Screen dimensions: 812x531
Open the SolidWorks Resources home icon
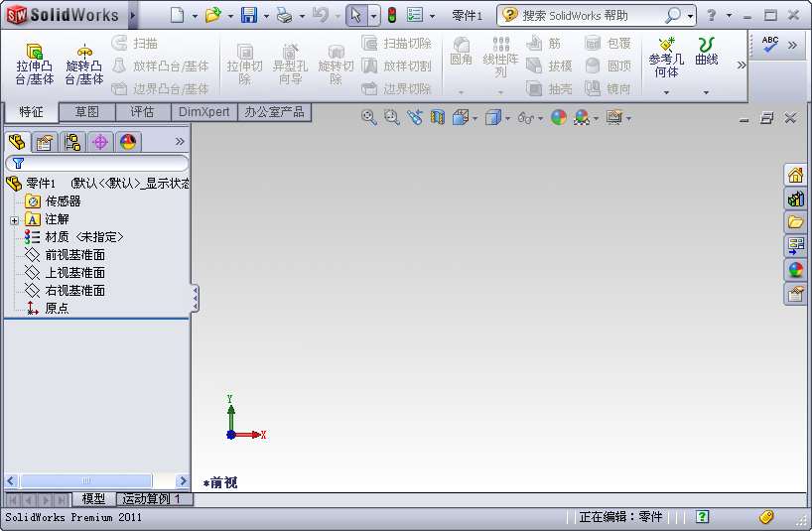795,175
